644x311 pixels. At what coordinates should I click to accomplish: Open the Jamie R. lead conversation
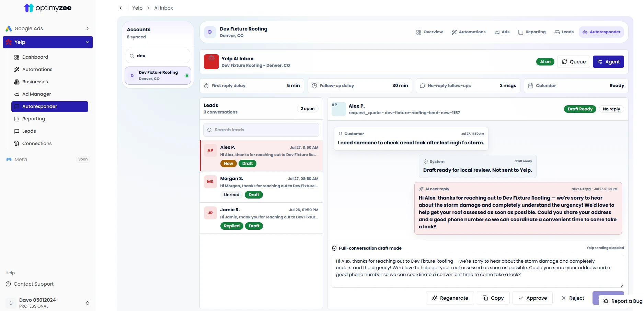pyautogui.click(x=262, y=218)
